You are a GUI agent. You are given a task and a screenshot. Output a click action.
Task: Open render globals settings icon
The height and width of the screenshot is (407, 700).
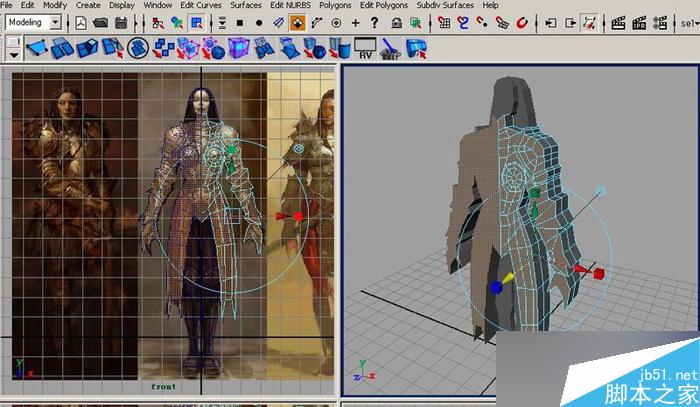point(660,23)
